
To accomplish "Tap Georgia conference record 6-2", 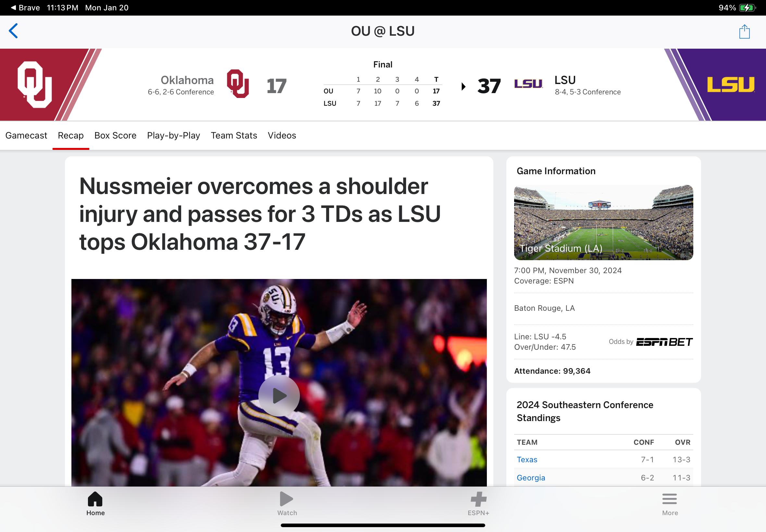I will tap(647, 478).
